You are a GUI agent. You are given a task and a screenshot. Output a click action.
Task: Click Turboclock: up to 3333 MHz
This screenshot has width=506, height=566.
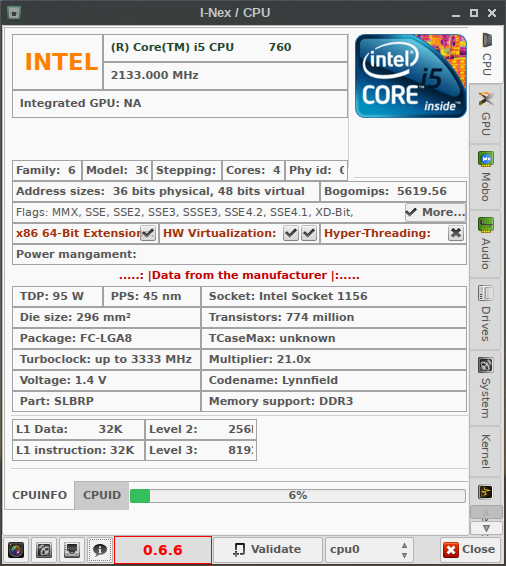point(106,359)
